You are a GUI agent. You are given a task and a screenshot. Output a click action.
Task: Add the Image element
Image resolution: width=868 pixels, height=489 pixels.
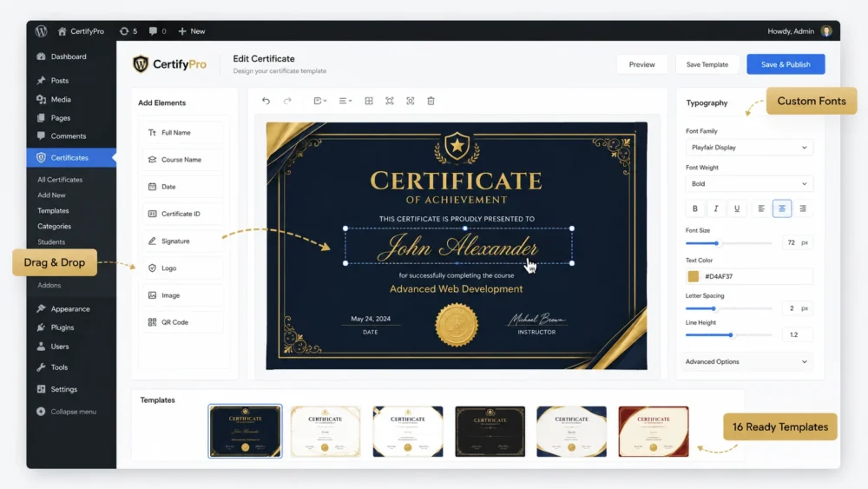pyautogui.click(x=183, y=295)
